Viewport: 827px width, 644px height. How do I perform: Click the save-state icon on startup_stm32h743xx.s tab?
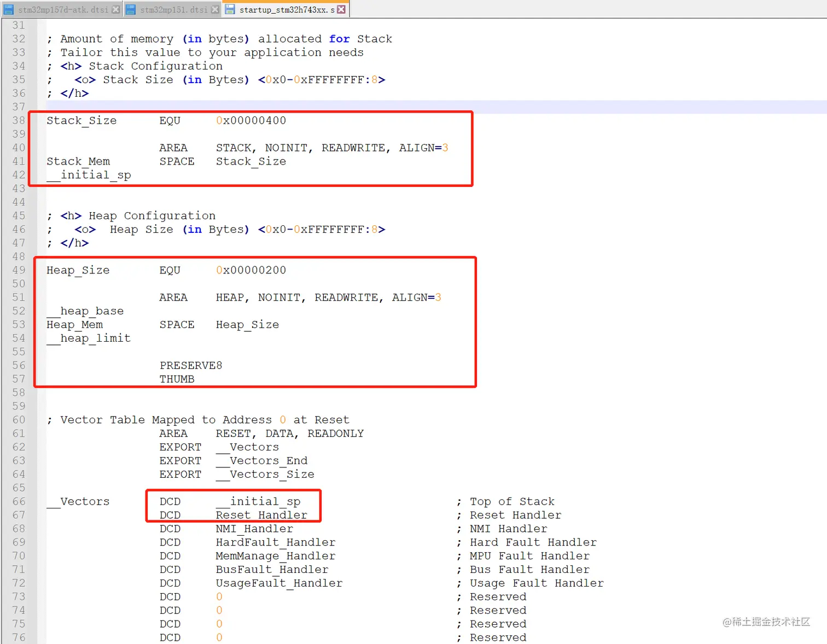230,9
